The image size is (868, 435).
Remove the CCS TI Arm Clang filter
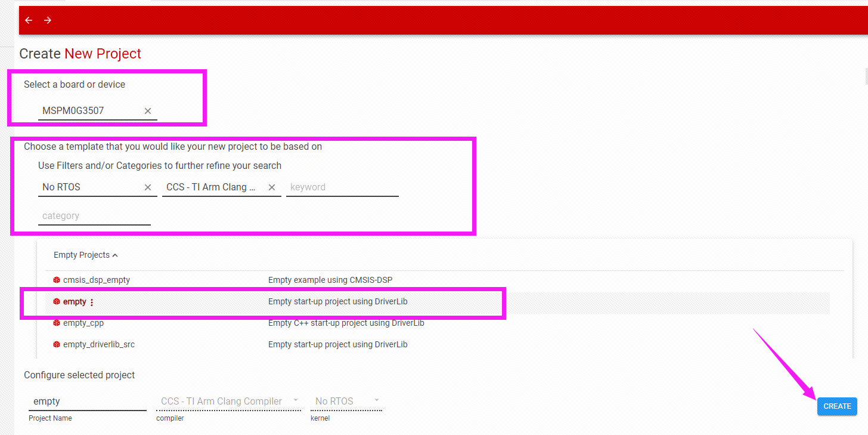272,187
